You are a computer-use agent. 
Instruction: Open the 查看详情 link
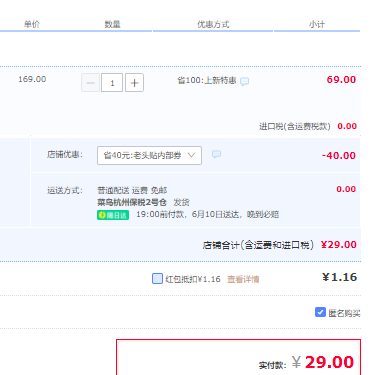coord(243,279)
